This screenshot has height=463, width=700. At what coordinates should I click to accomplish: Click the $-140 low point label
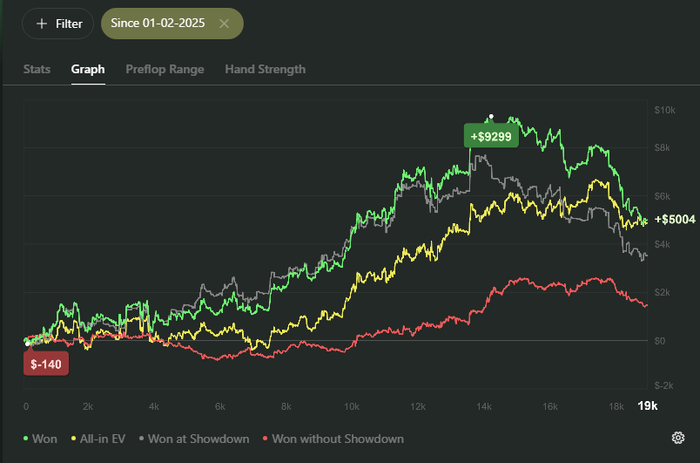pos(45,366)
